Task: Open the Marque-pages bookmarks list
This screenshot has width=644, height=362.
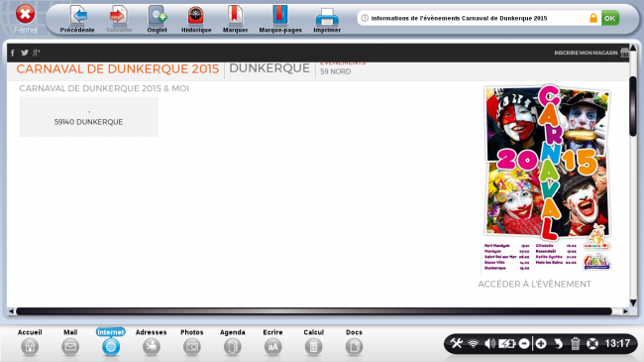Action: (x=280, y=19)
